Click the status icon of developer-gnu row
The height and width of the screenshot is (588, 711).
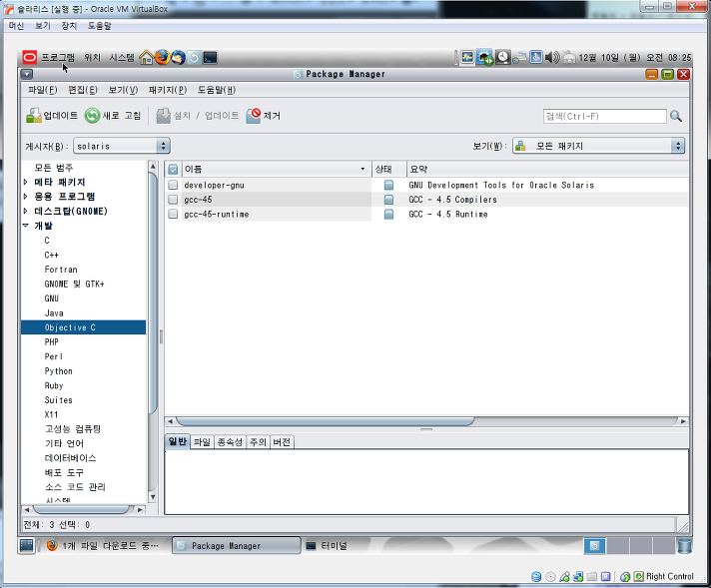pyautogui.click(x=388, y=185)
